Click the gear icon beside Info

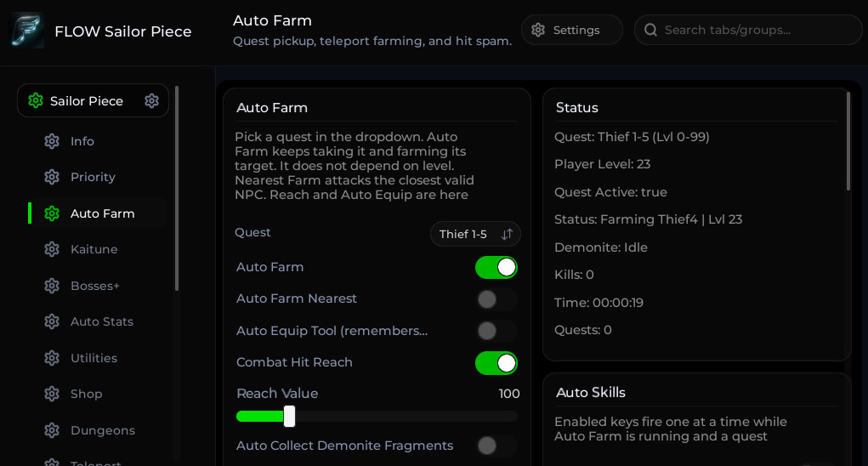click(x=52, y=141)
